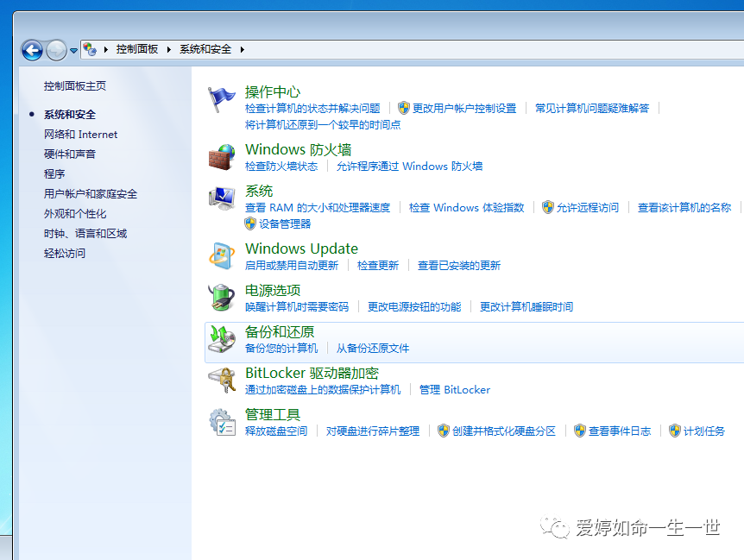The image size is (744, 560).
Task: Click the greyed Forward arrow button
Action: pyautogui.click(x=56, y=50)
